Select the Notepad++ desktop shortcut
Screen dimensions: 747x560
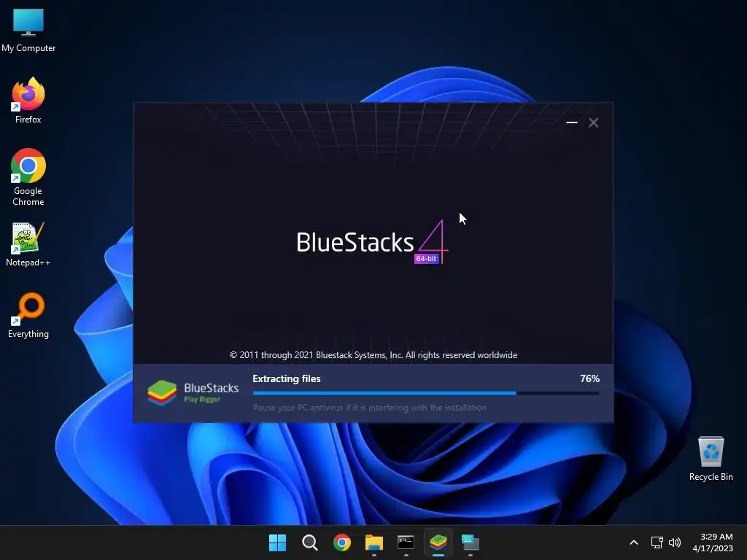[x=28, y=244]
